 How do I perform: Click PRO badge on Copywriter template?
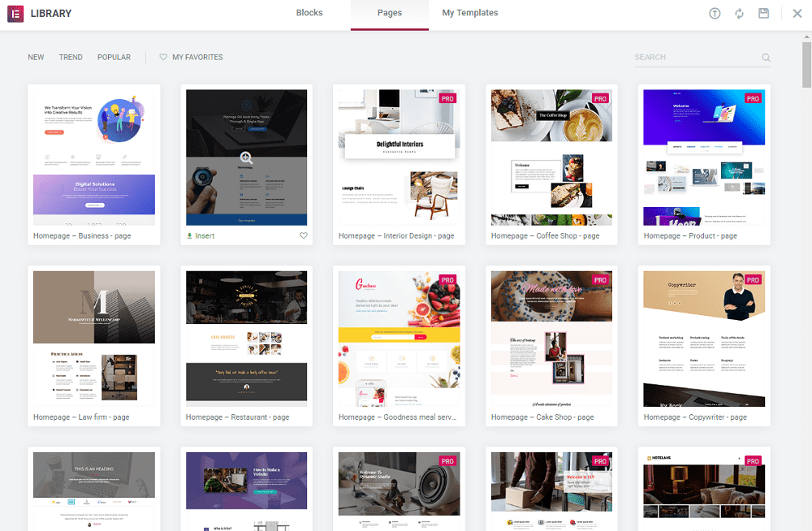pos(753,280)
